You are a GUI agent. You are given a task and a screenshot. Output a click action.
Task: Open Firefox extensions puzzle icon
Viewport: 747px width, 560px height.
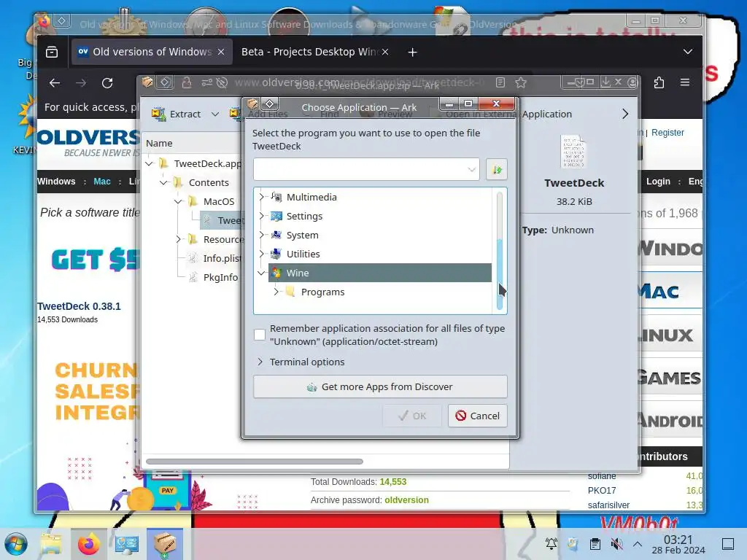click(659, 83)
